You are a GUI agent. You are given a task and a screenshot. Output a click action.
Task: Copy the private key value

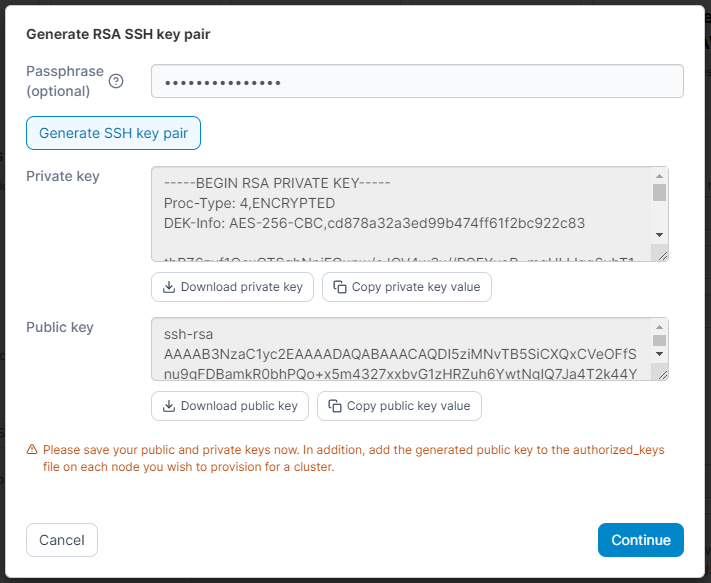pos(407,287)
